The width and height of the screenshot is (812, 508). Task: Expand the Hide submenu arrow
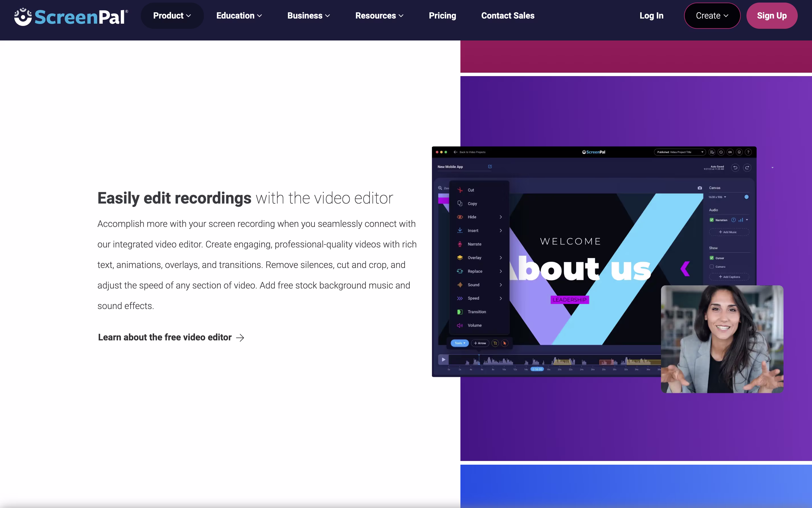501,217
